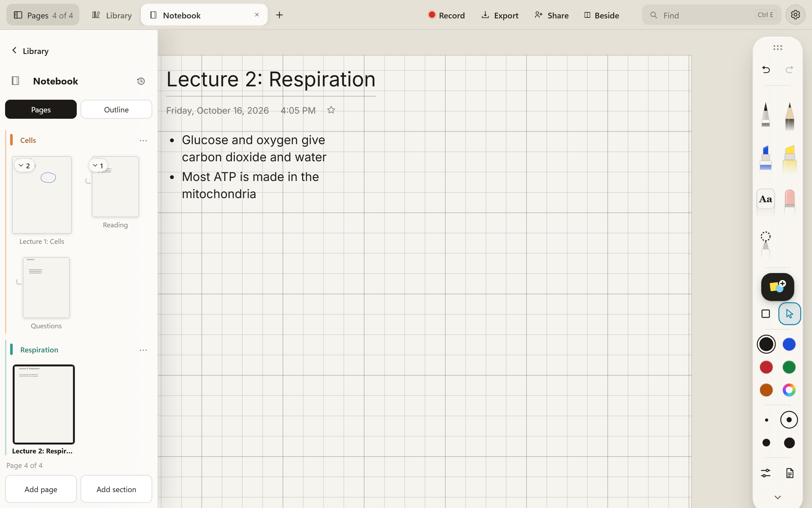Undo the last action

[766, 70]
